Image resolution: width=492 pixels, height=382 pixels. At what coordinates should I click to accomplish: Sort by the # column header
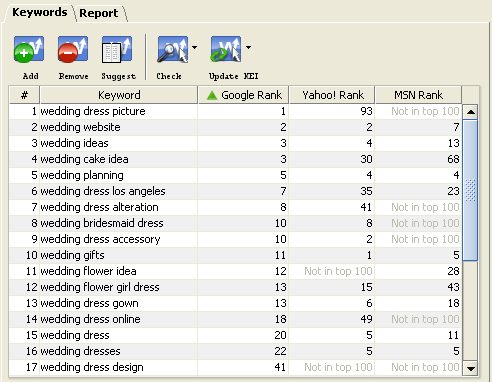pyautogui.click(x=24, y=95)
